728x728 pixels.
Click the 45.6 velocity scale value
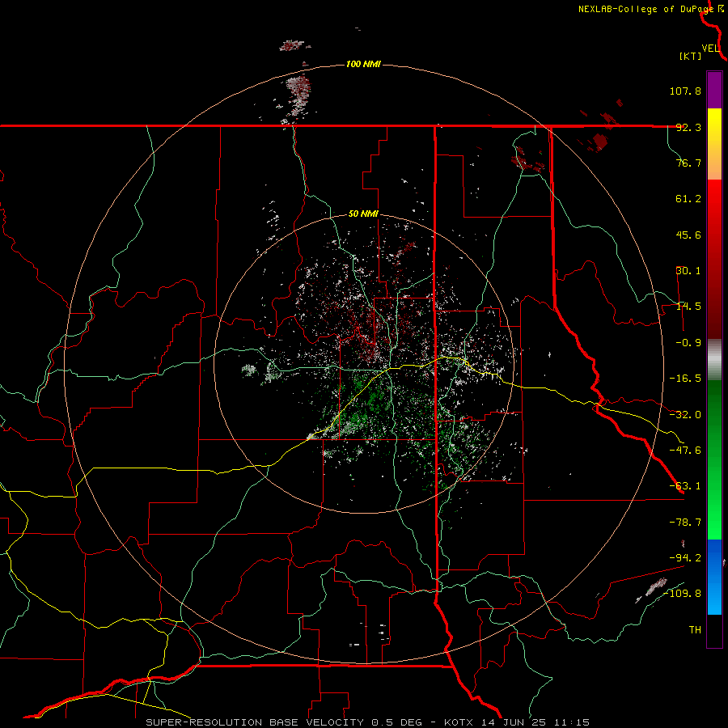click(x=688, y=235)
